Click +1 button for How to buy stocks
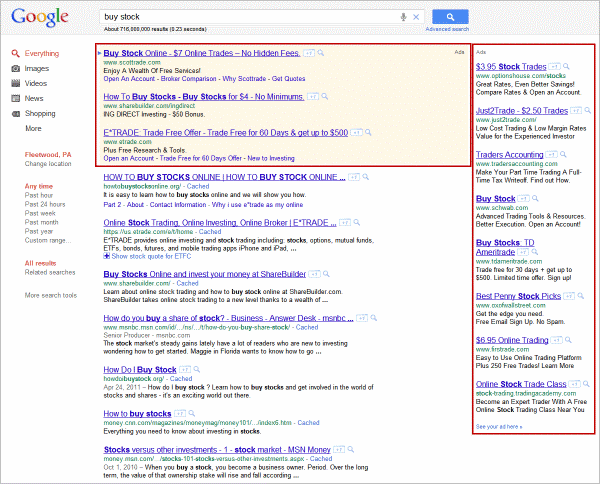The image size is (600, 484). [179, 414]
